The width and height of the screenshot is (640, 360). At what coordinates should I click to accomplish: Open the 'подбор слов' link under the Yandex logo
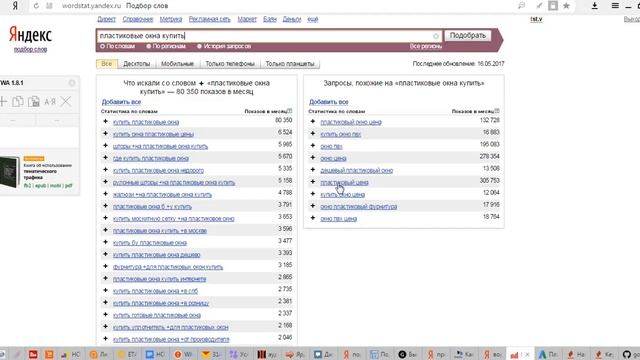[30, 49]
